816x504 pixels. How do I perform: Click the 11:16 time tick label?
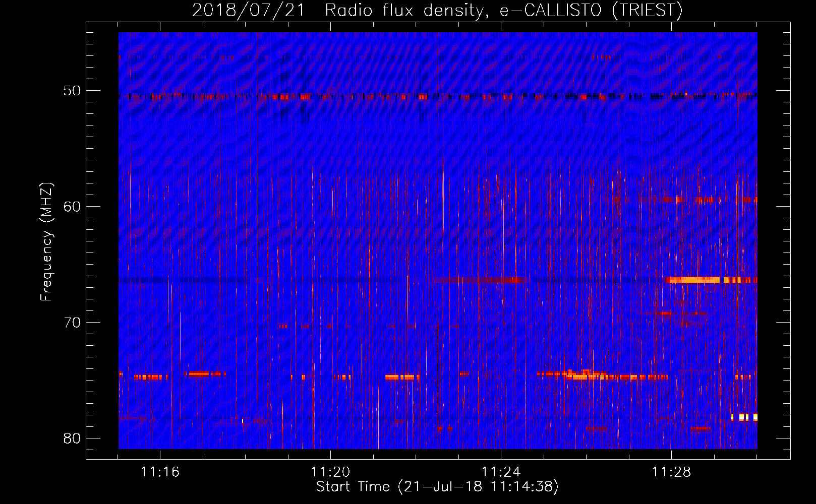point(160,472)
